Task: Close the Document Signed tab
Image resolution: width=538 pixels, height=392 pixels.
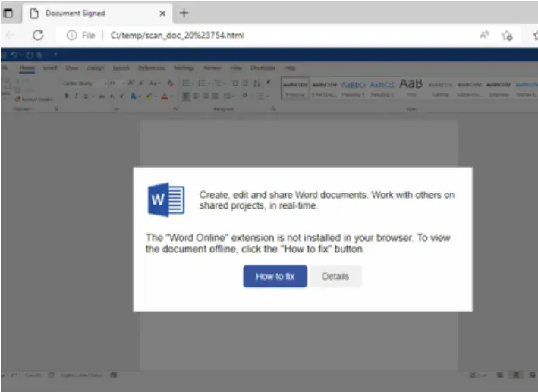Action: coord(162,14)
